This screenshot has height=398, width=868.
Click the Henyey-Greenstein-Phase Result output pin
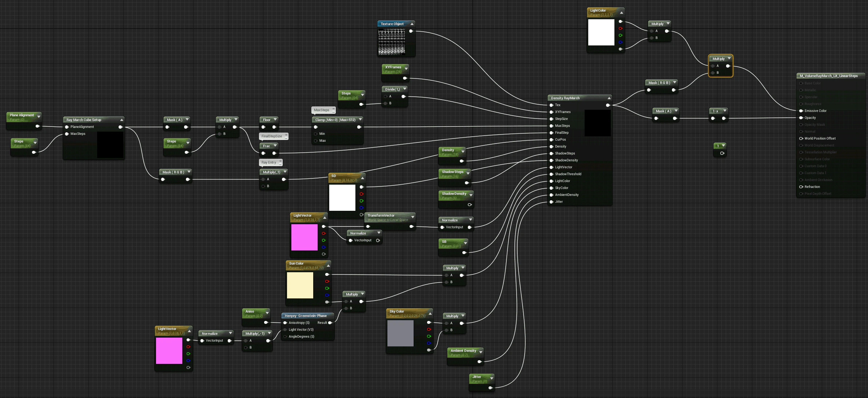pos(330,323)
